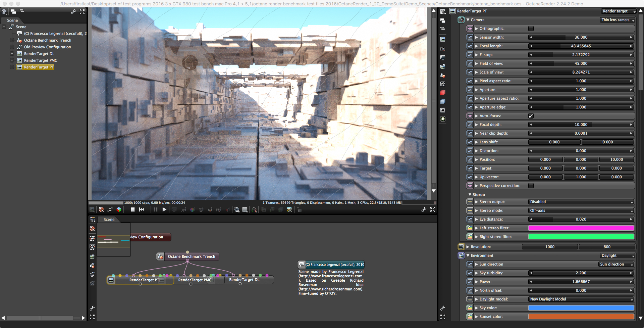Screen dimensions: 644x328
Task: Click the RenderTarget DL node
Action: point(244,280)
